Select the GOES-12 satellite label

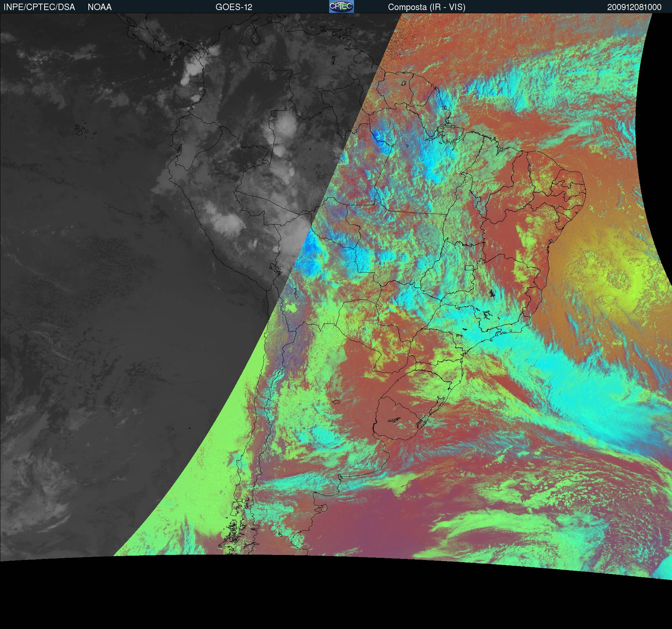point(234,7)
